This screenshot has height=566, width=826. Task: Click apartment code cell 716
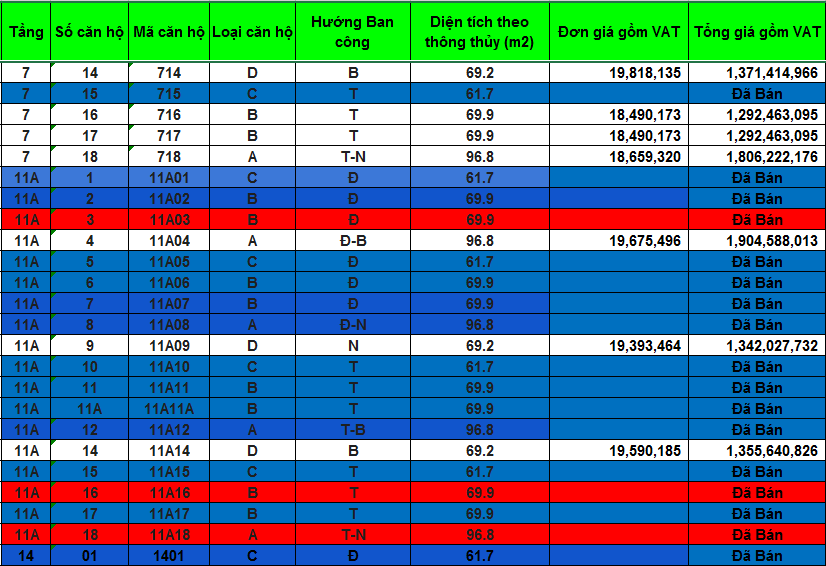(x=169, y=114)
